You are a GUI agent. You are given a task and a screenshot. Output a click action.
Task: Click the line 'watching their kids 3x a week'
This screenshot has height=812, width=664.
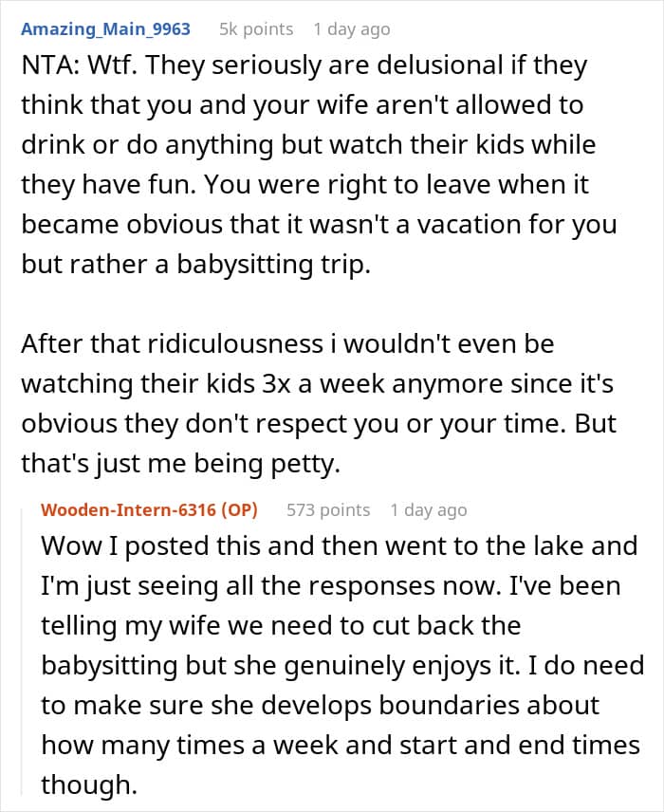[x=318, y=384]
